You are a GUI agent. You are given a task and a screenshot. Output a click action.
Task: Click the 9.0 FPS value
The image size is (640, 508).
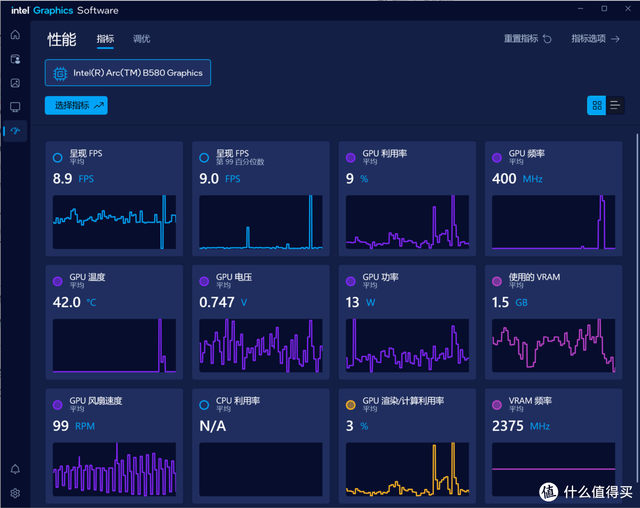[220, 179]
